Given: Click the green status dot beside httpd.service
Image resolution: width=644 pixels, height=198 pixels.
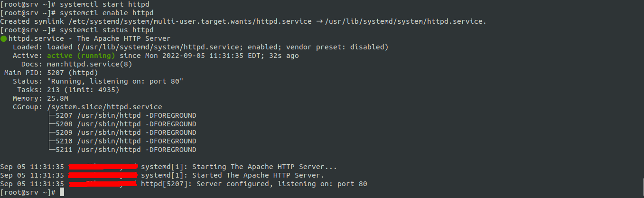Looking at the screenshot, I should [x=3, y=38].
